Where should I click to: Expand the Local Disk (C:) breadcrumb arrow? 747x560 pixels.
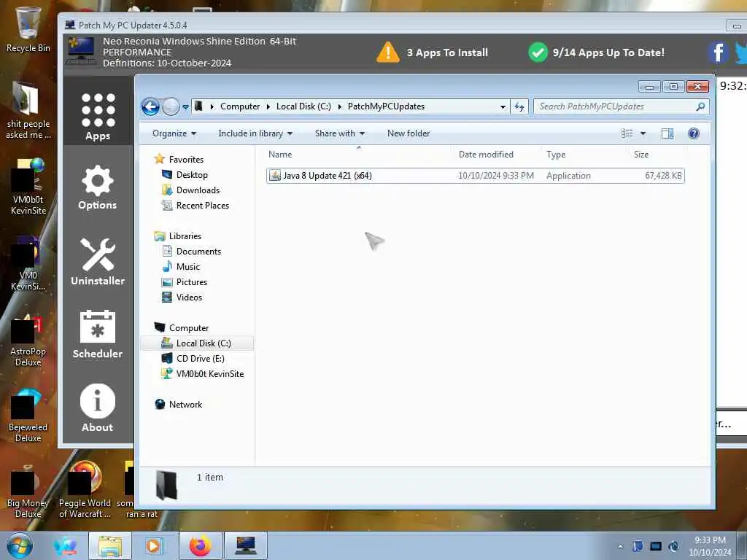click(340, 106)
